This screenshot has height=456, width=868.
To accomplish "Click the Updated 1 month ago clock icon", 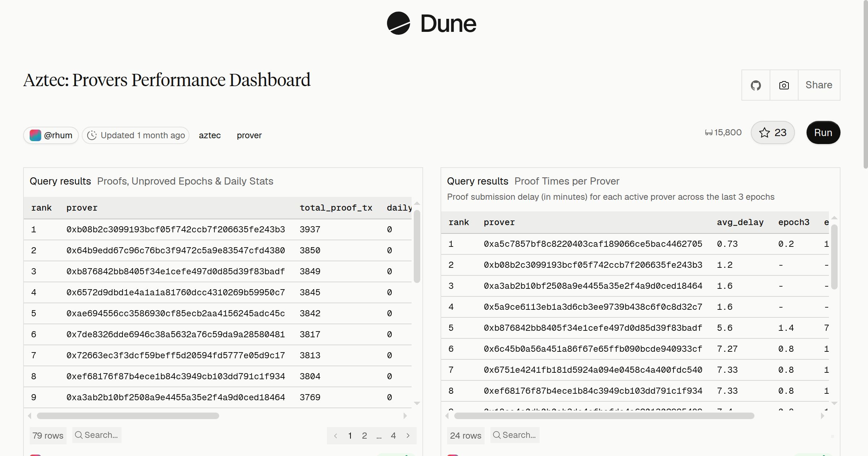I will click(x=92, y=135).
